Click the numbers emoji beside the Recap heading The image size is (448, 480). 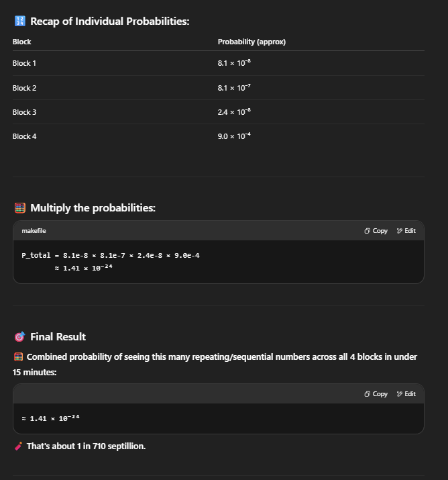point(19,21)
